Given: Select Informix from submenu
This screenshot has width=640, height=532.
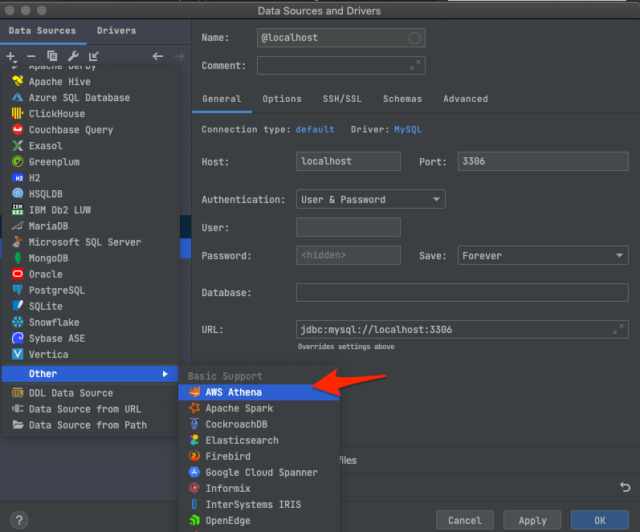Looking at the screenshot, I should [259, 488].
